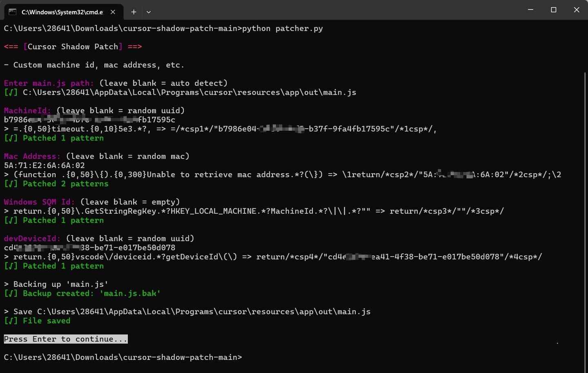Click the cmd terminal icon in the tab
This screenshot has height=373, width=588.
pyautogui.click(x=13, y=12)
